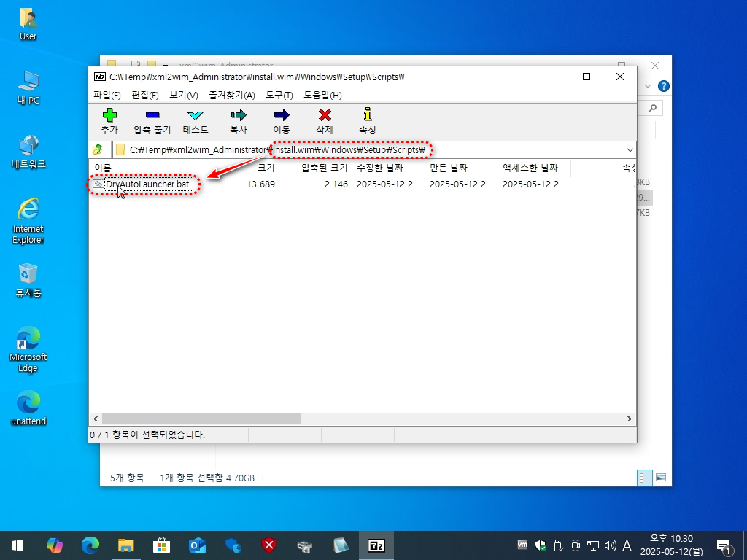Open the 파일(F) menu
747x560 pixels.
[107, 96]
